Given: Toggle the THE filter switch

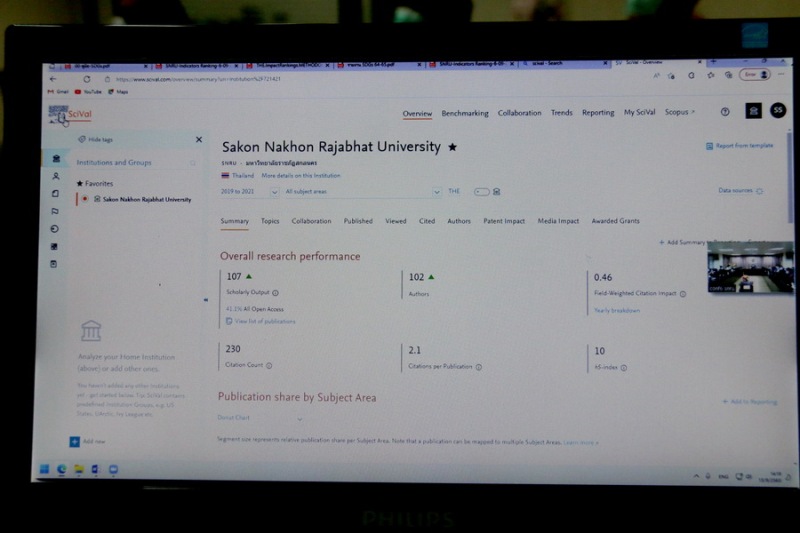Looking at the screenshot, I should pos(482,191).
